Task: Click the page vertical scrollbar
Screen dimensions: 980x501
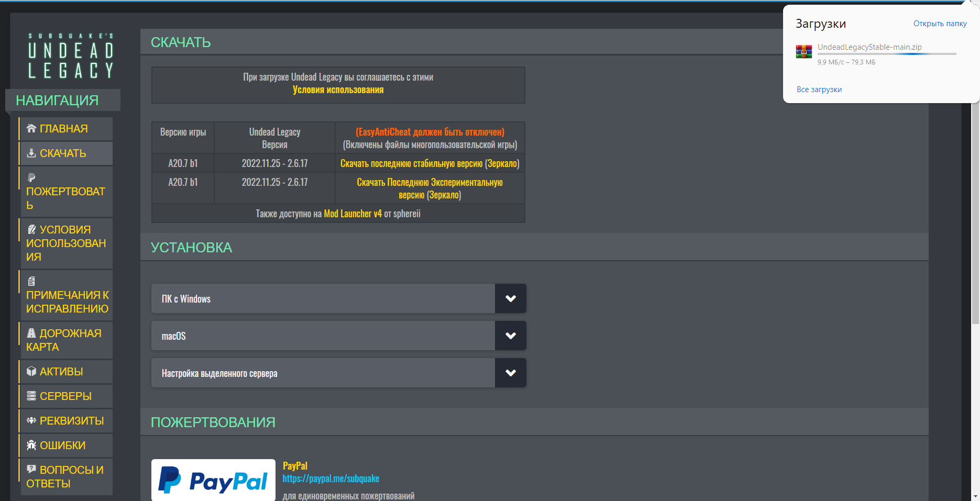Action: pos(975,215)
